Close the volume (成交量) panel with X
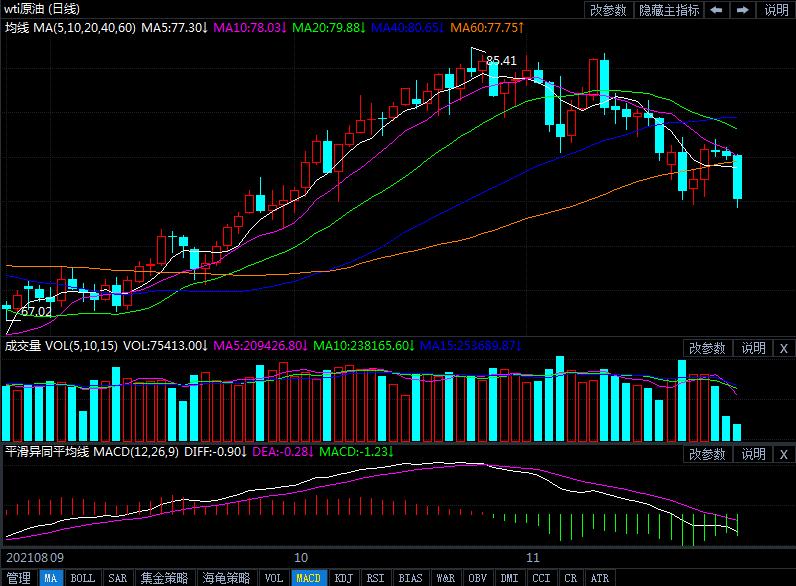796x586 pixels. click(784, 348)
